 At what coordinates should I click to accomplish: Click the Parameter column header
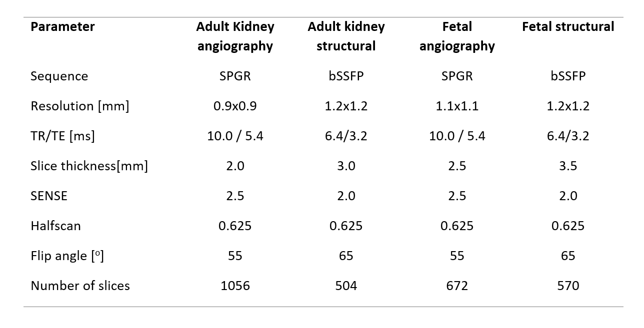click(x=62, y=27)
